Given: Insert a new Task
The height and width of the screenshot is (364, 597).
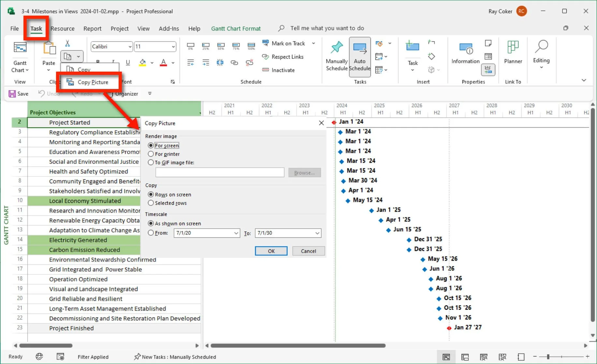Looking at the screenshot, I should 413,55.
